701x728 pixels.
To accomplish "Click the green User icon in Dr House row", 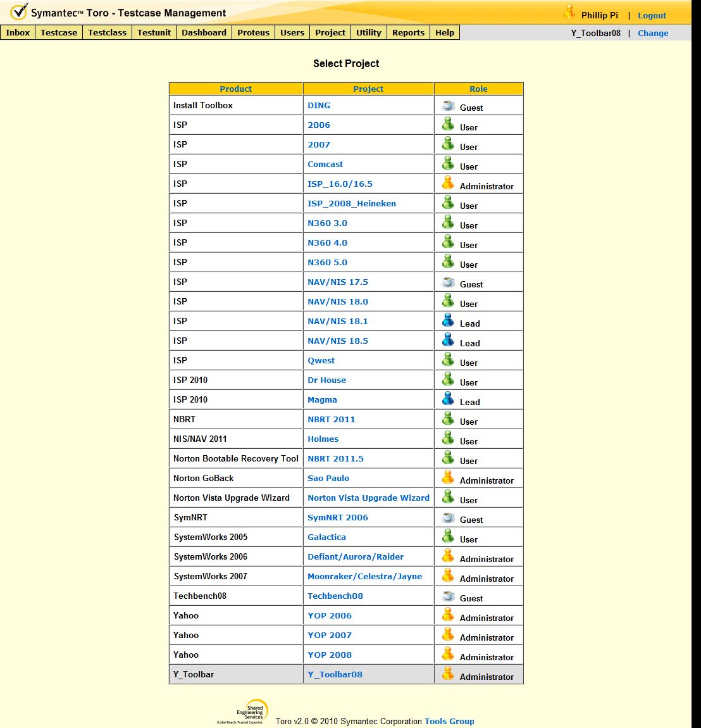I will [x=448, y=379].
